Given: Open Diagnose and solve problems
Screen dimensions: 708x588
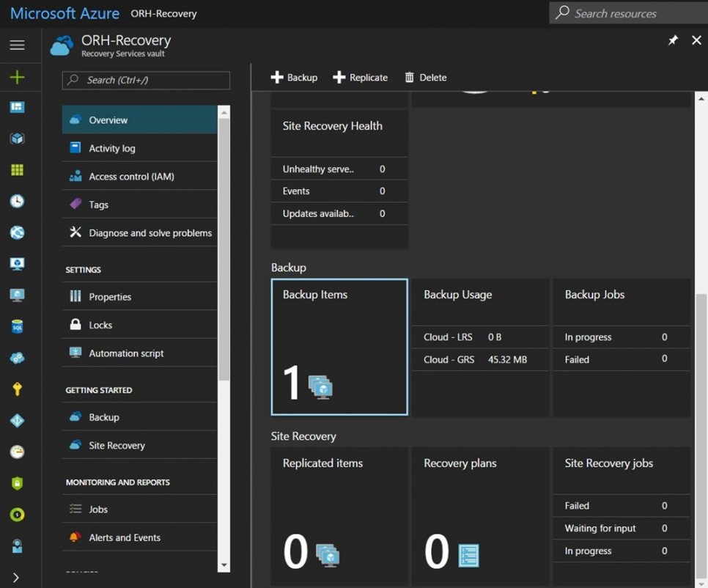Looking at the screenshot, I should point(139,232).
